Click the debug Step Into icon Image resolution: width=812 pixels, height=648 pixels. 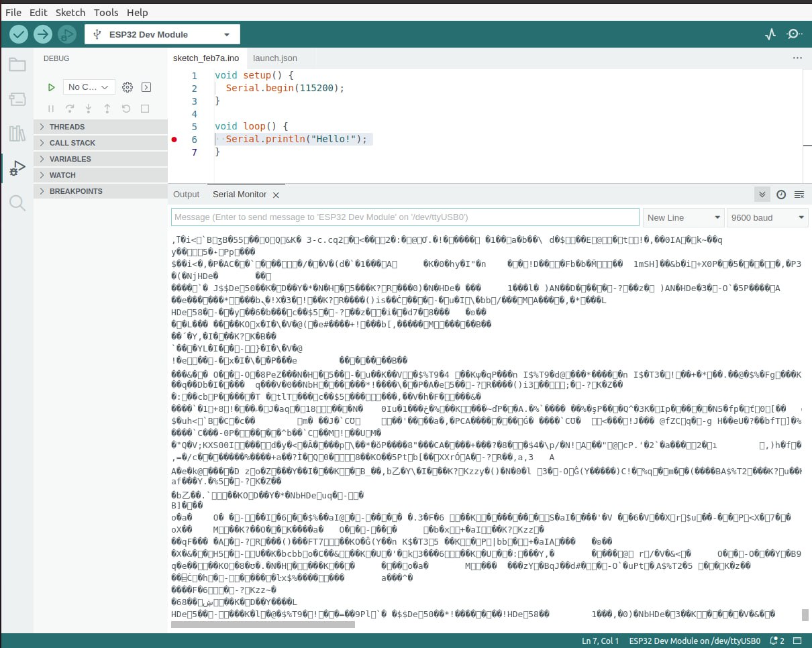(89, 108)
